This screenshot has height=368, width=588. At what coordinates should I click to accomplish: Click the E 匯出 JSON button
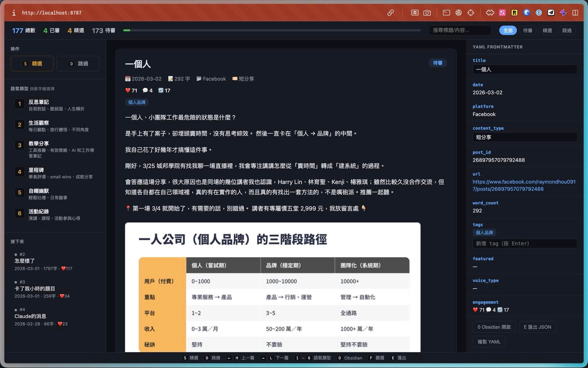[537, 327]
